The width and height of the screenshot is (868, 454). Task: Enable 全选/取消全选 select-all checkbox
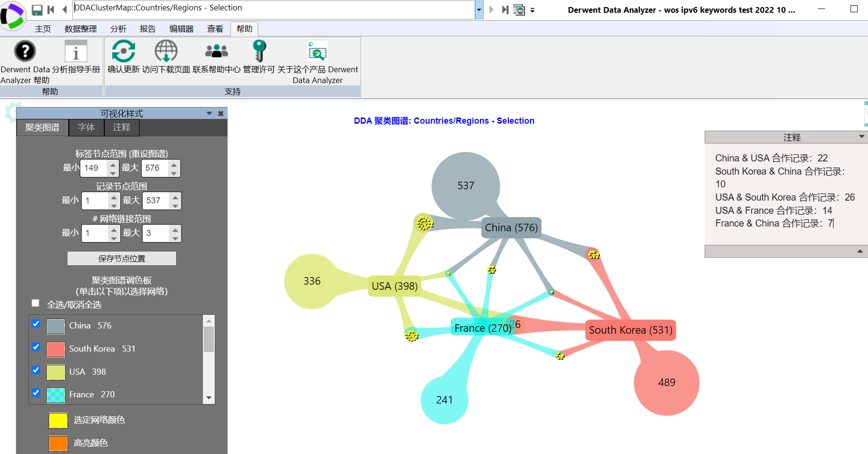click(35, 303)
